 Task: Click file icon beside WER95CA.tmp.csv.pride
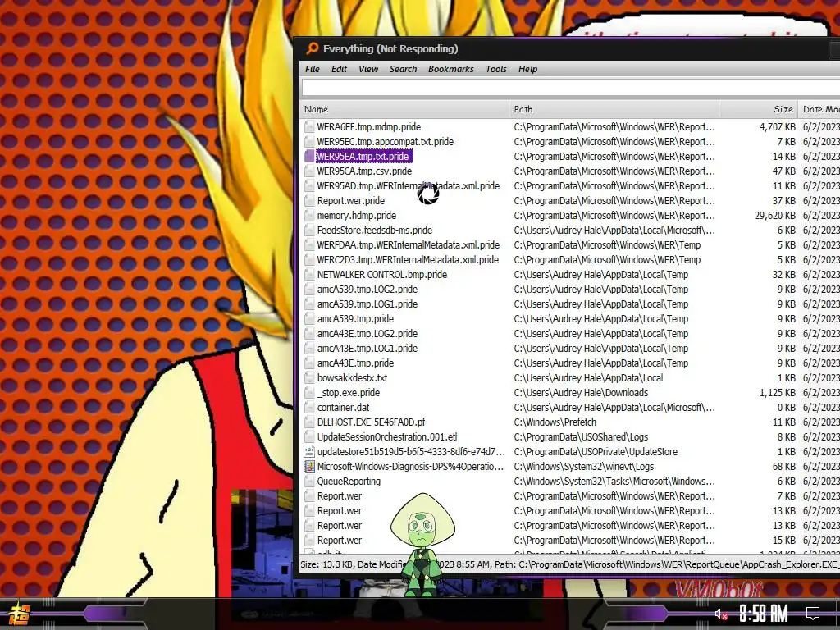point(309,171)
